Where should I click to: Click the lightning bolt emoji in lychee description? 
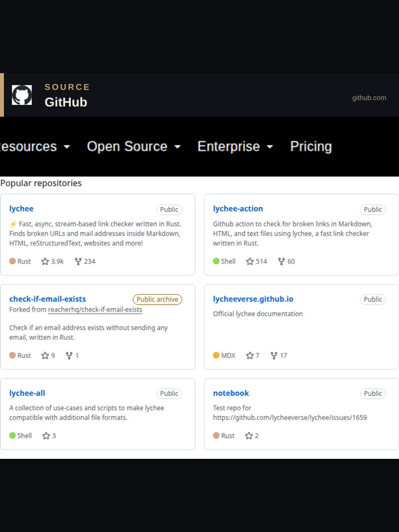click(13, 224)
